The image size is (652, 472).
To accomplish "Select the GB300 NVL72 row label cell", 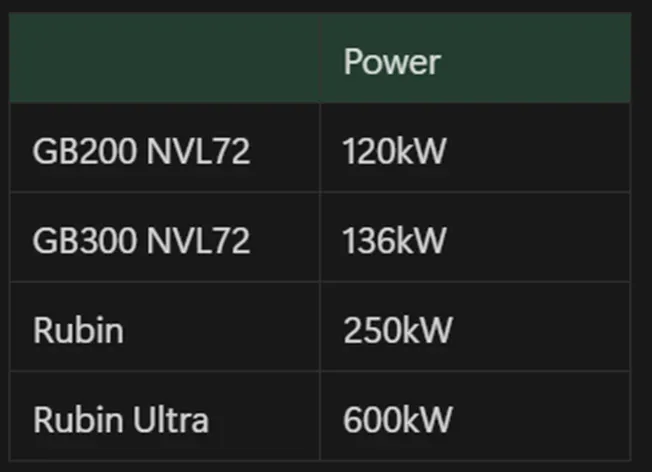I will (141, 241).
